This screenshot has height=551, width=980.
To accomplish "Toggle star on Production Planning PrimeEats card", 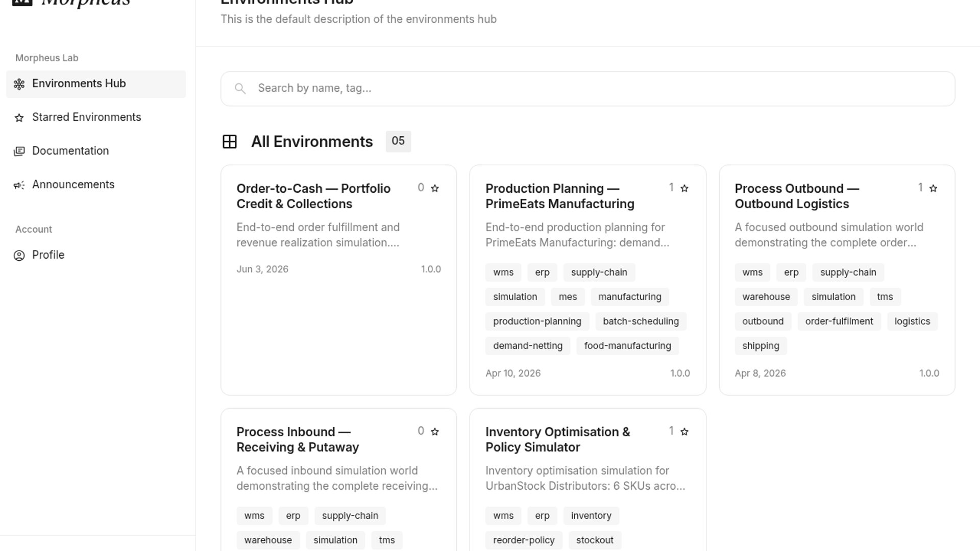I will pos(684,188).
